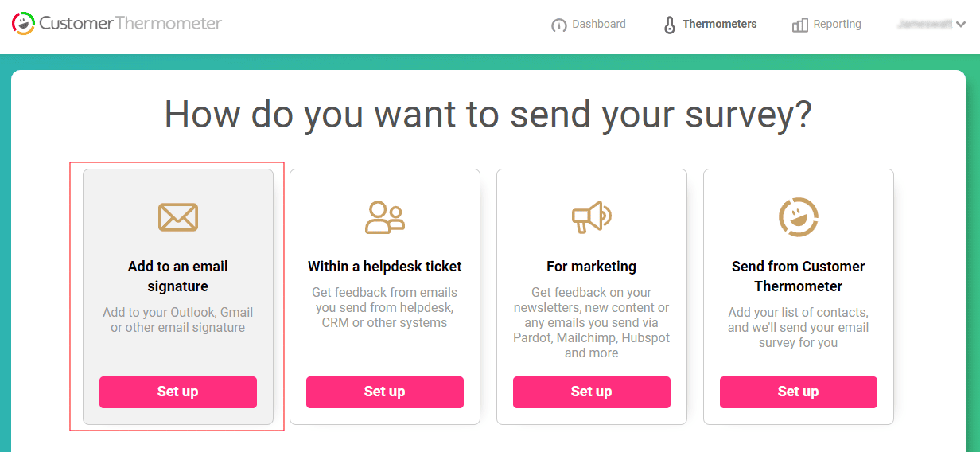Click the marketing megaphone icon

(x=592, y=216)
